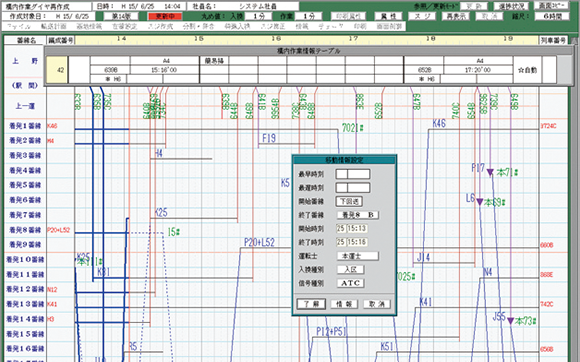Click the red 742C train number

(x=547, y=304)
